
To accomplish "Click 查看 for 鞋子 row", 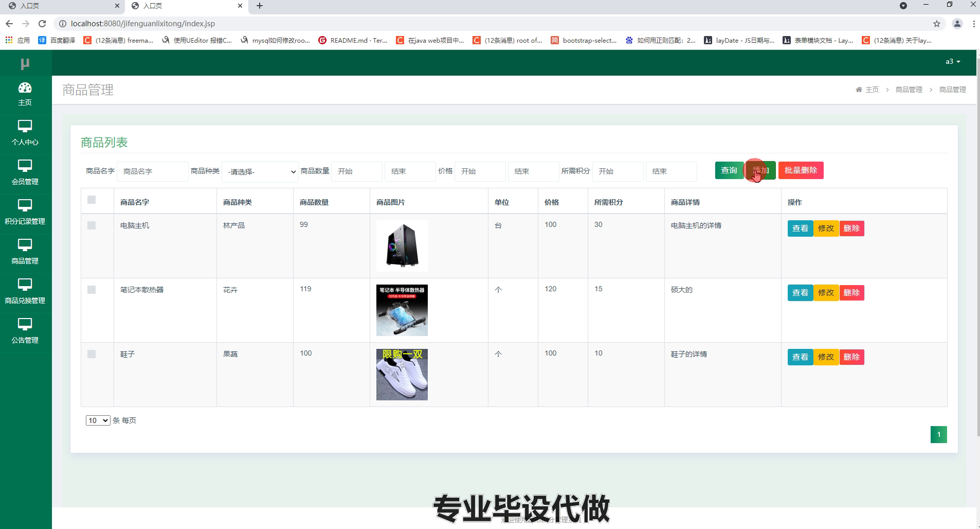I will pos(800,357).
